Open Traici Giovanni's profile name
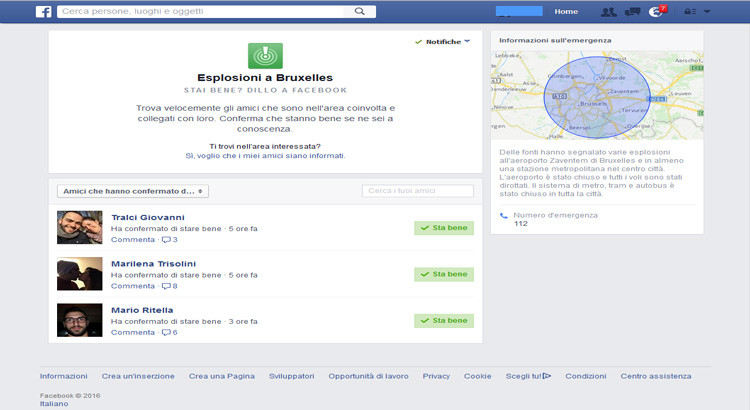The image size is (750, 410). point(148,218)
